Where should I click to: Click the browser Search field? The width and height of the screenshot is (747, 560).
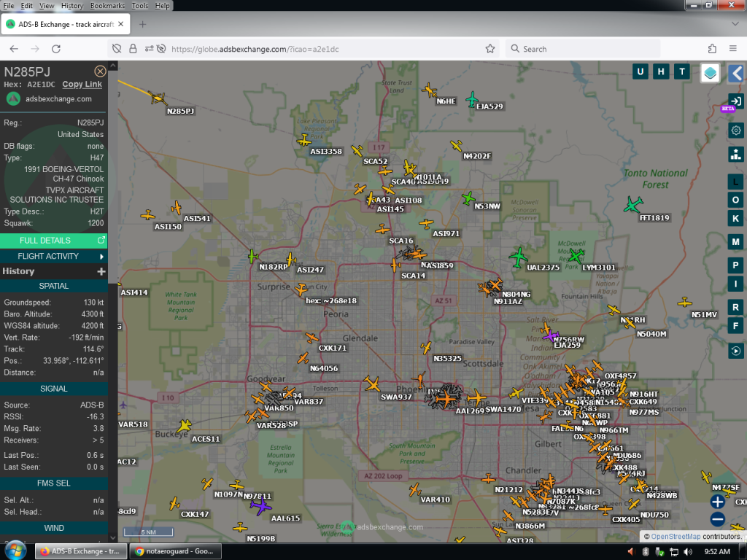click(x=583, y=49)
